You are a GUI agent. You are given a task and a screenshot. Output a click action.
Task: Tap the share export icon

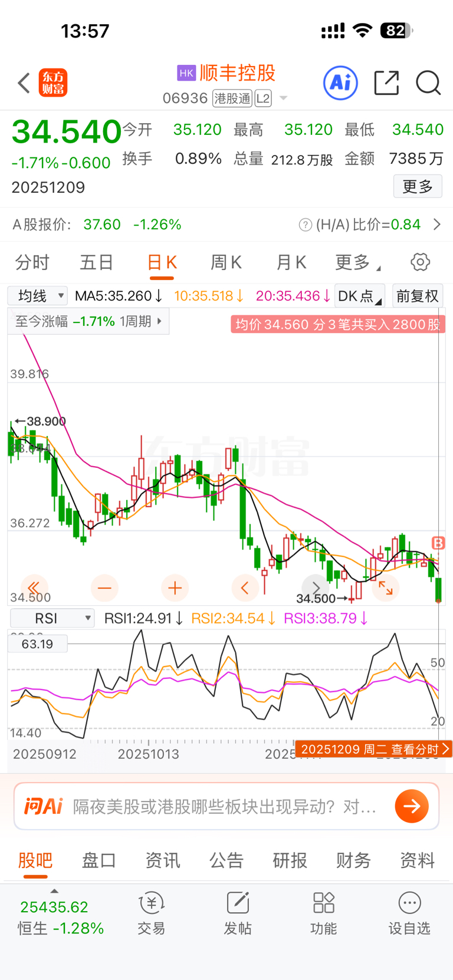(x=387, y=83)
